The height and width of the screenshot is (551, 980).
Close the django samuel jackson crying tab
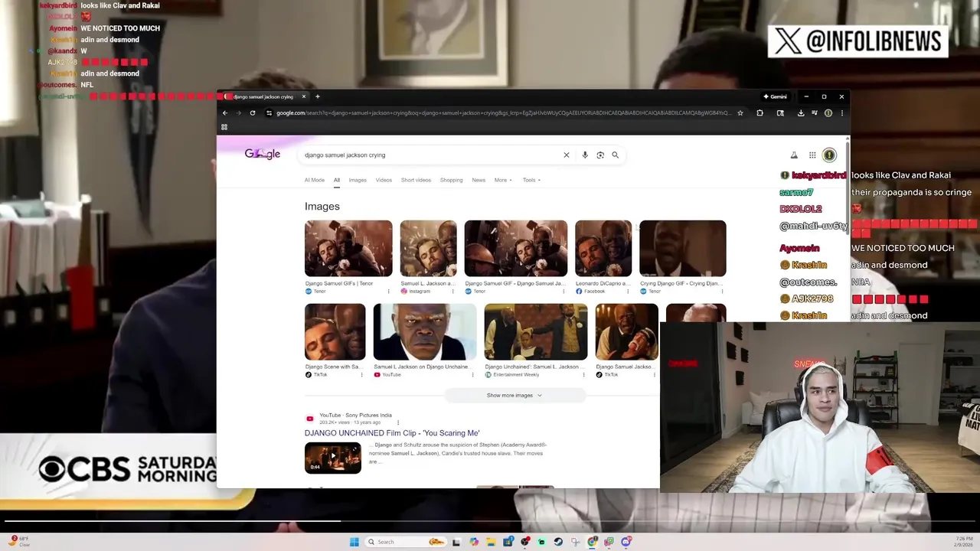point(304,96)
